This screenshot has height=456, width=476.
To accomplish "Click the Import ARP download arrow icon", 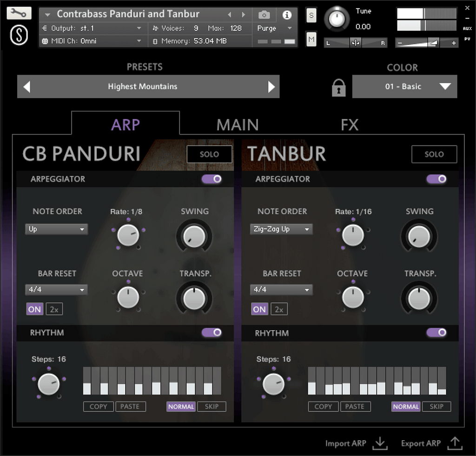I will pos(380,443).
